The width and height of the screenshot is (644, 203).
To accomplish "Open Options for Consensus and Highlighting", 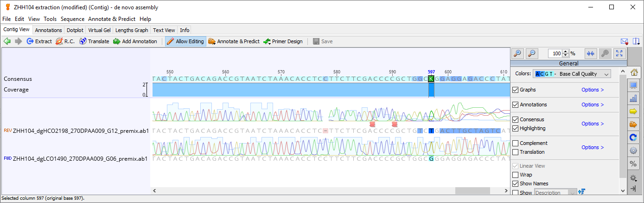I will pos(593,124).
